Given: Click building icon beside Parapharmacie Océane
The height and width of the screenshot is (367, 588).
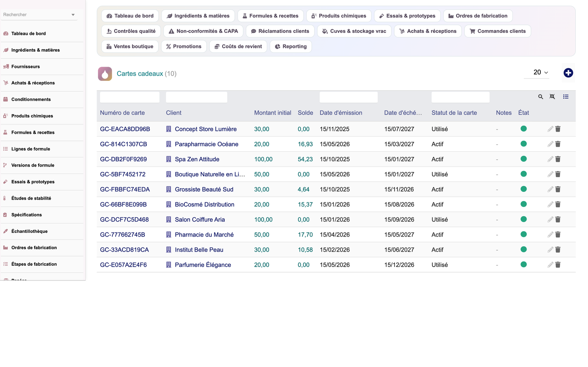Looking at the screenshot, I should point(168,144).
